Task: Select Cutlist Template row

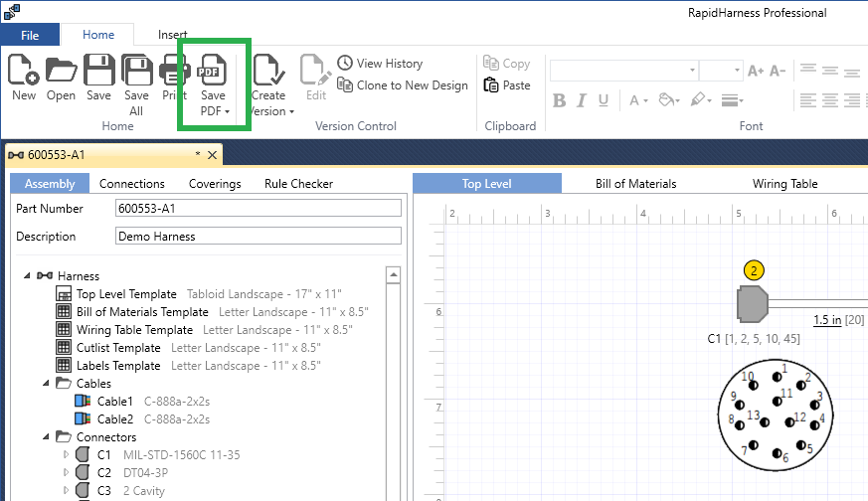Action: 188,348
